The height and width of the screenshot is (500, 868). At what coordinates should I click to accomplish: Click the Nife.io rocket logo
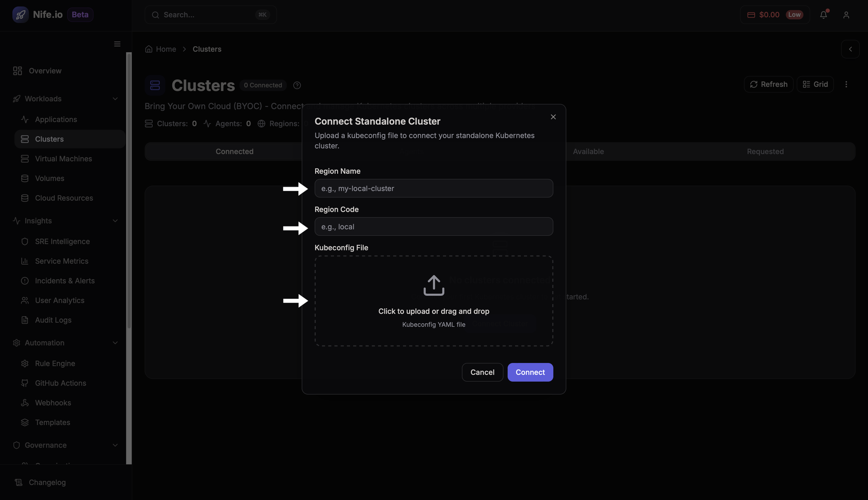pyautogui.click(x=21, y=14)
